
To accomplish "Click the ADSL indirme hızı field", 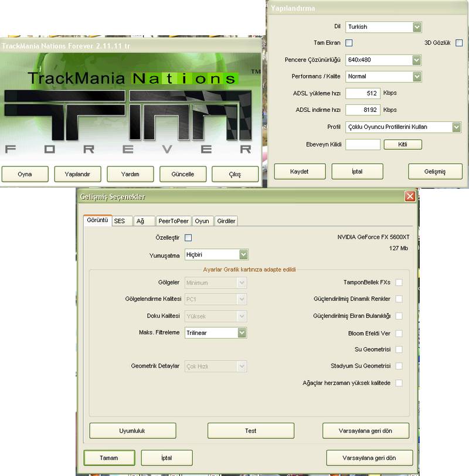I will point(363,110).
